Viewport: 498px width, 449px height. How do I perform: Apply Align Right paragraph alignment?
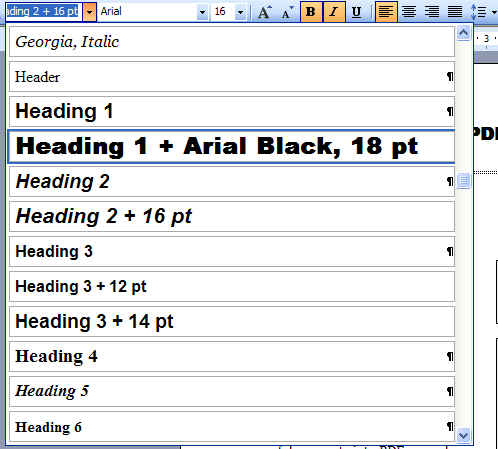[x=432, y=12]
